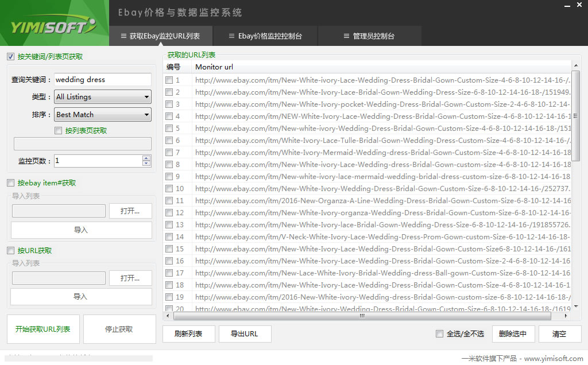Select row 6 White-Ivory-Lace-Tulle-Bridal-Gown URL

[382, 141]
